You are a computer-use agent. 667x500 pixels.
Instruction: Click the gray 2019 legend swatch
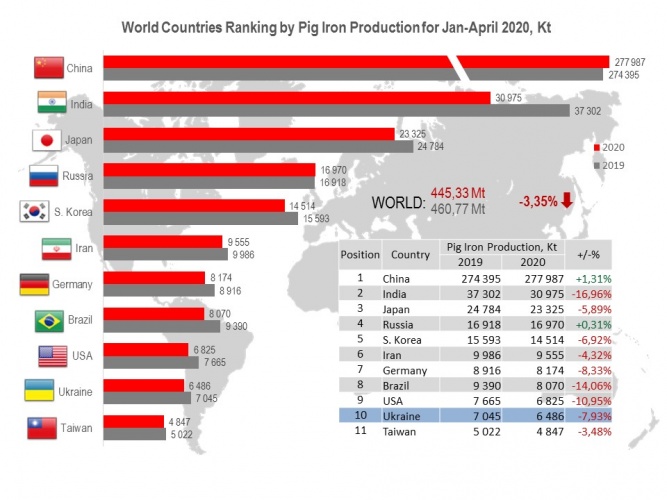tap(597, 165)
